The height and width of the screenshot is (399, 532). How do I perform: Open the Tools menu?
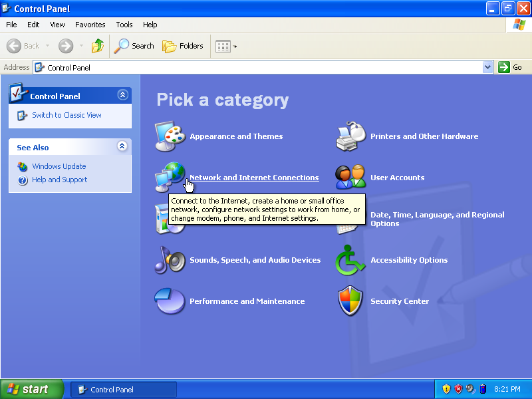coord(124,25)
